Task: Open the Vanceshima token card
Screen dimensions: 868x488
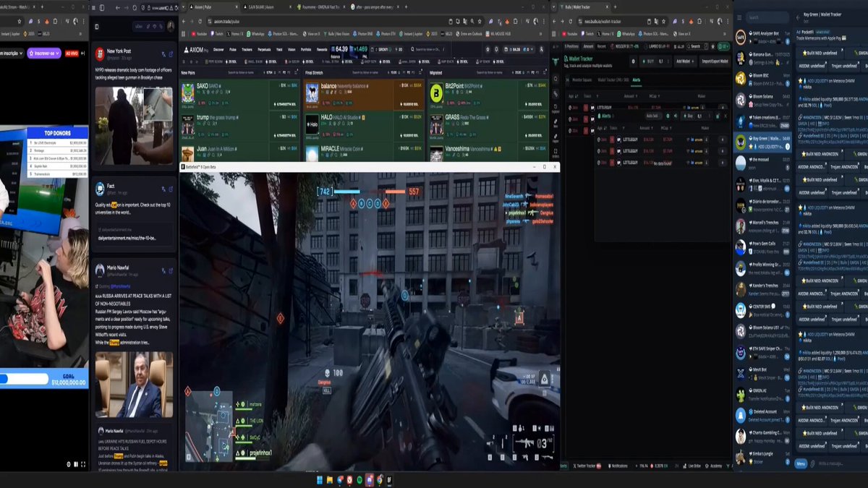Action: [488, 153]
